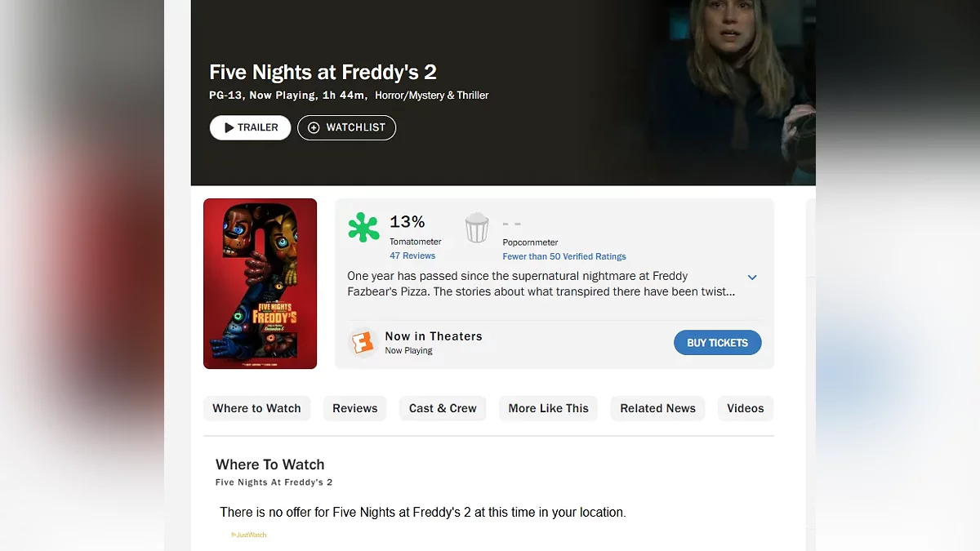Add the movie to Watchlist
The height and width of the screenshot is (551, 980).
346,128
